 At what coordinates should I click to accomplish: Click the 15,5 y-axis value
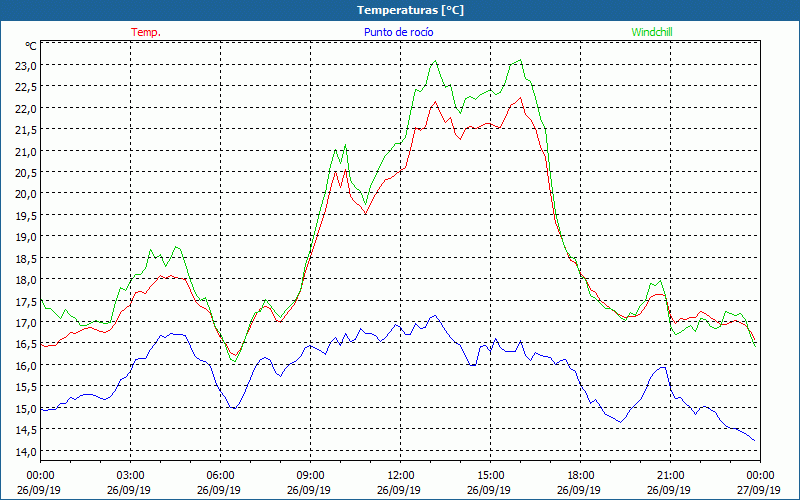pos(26,388)
